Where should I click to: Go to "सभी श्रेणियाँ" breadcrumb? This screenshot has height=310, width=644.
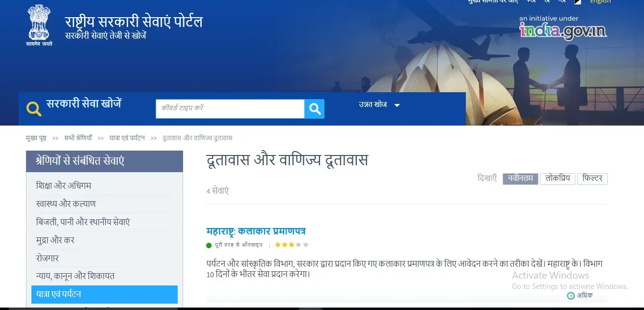point(78,138)
